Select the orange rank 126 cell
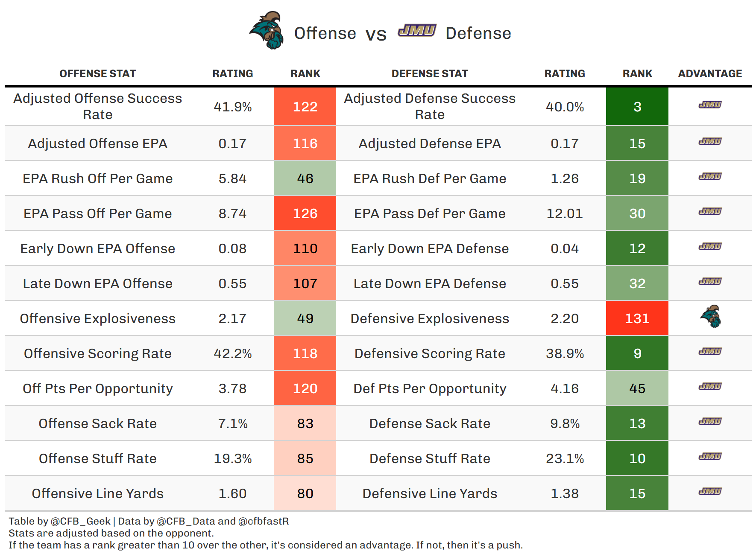Screen dimensions: 756x560 305,213
